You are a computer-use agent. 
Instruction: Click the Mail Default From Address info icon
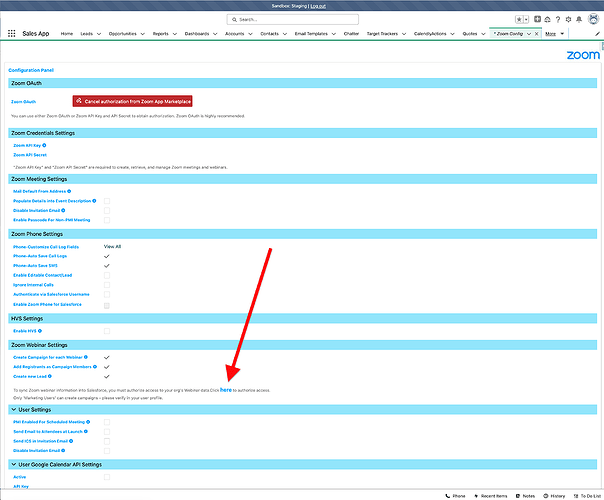(x=69, y=191)
